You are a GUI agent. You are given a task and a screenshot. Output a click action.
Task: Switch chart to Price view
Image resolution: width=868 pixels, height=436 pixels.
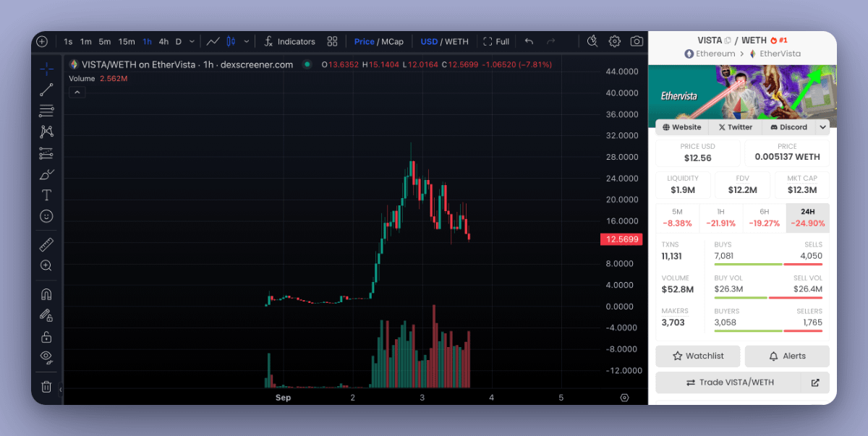tap(365, 42)
